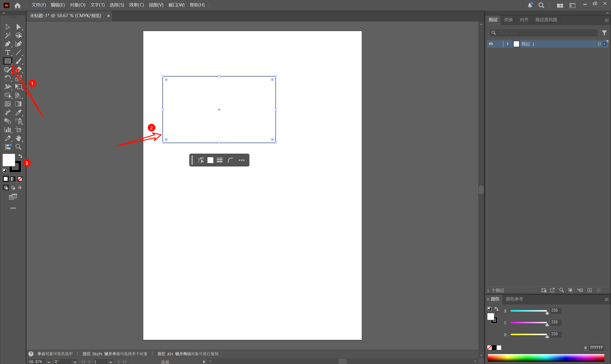The width and height of the screenshot is (611, 364).
Task: Select the Pen tool
Action: [x=7, y=44]
